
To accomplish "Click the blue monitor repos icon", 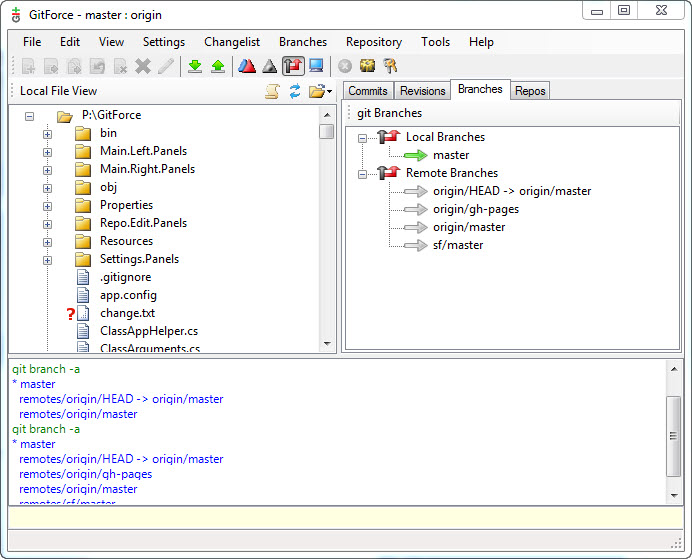I will point(316,66).
